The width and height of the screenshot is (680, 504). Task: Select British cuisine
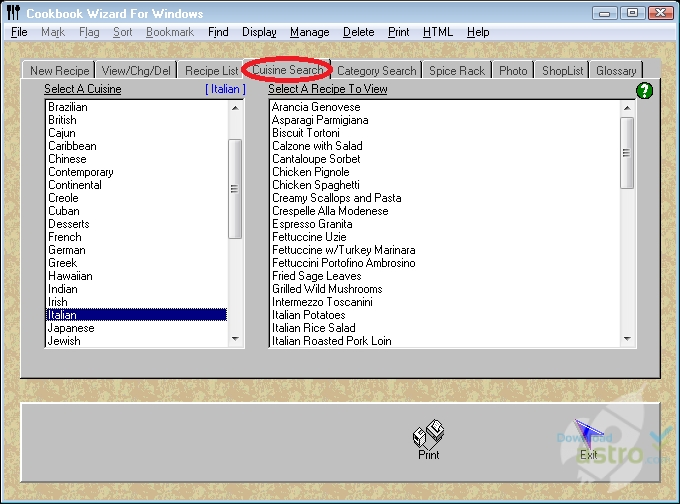[137, 120]
